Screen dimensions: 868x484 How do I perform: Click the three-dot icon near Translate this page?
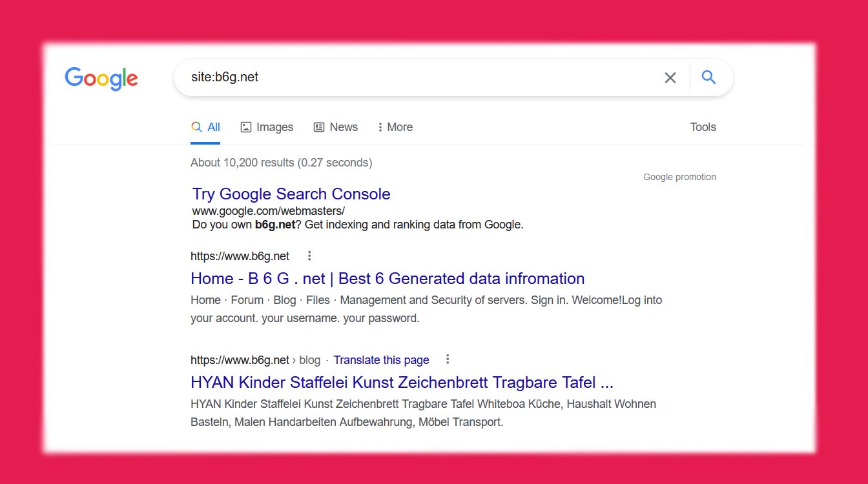[x=448, y=359]
